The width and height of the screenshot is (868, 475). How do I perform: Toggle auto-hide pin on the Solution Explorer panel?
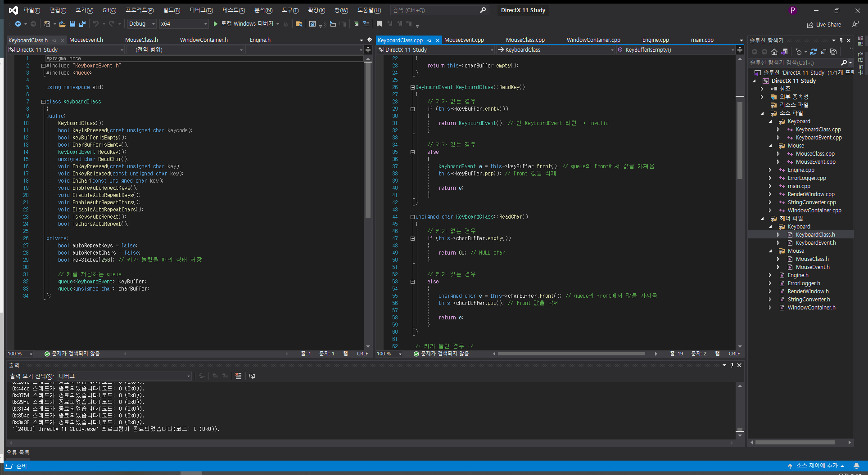841,40
